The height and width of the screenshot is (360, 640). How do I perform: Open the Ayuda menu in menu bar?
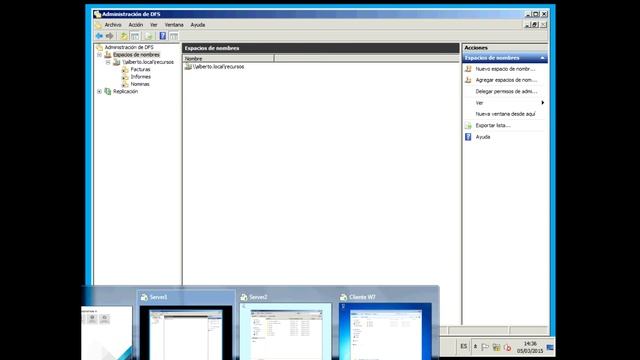click(198, 25)
